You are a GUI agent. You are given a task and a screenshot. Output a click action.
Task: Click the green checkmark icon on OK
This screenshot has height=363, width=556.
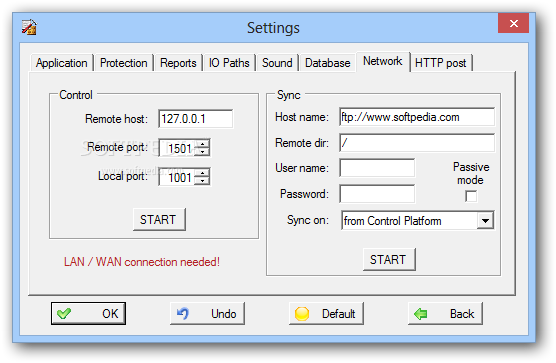point(64,313)
